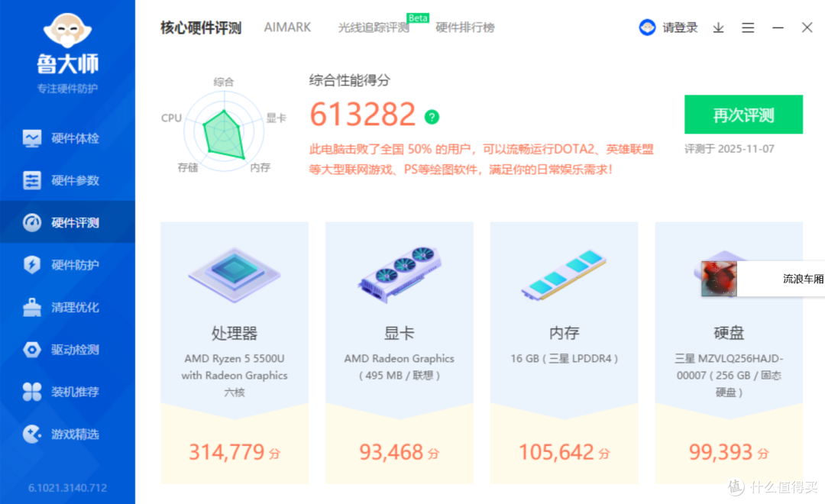Click the 综合性能得分 heading
This screenshot has width=825, height=504.
[x=349, y=80]
